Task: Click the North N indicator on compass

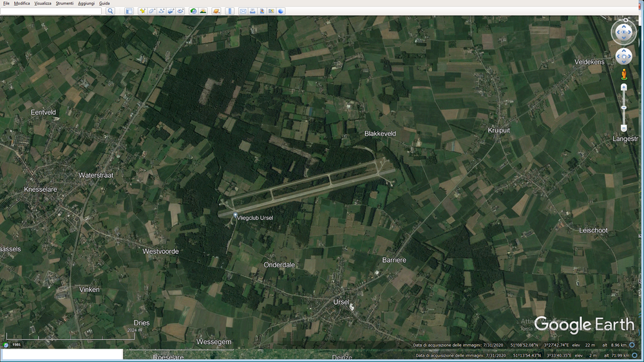Action: (625, 20)
